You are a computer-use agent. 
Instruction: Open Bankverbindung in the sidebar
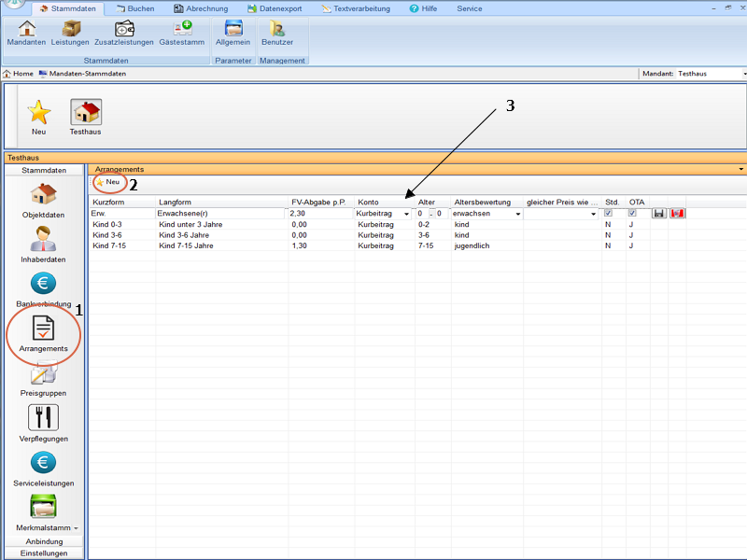(x=43, y=289)
